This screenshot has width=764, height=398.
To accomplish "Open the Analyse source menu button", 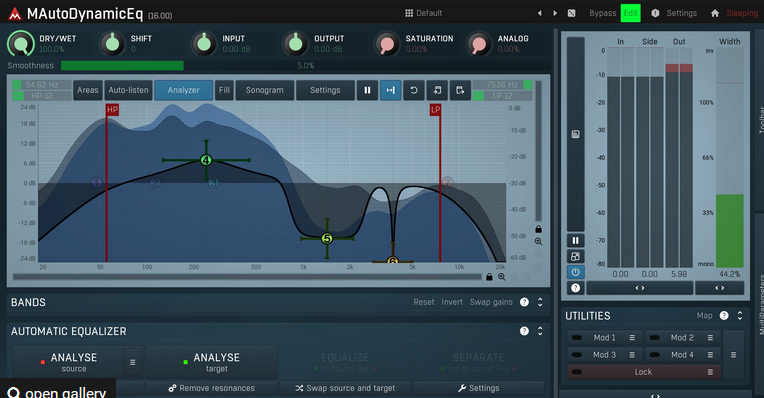I will coord(133,362).
